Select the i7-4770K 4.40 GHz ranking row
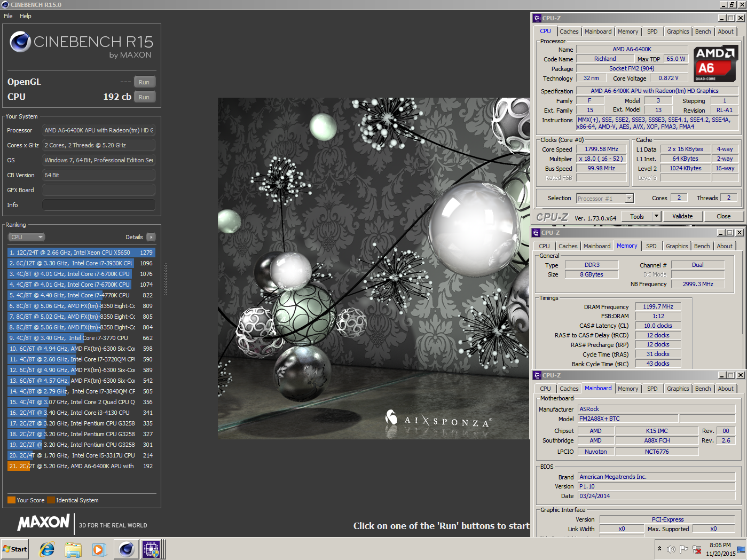The image size is (747, 560). [x=81, y=295]
